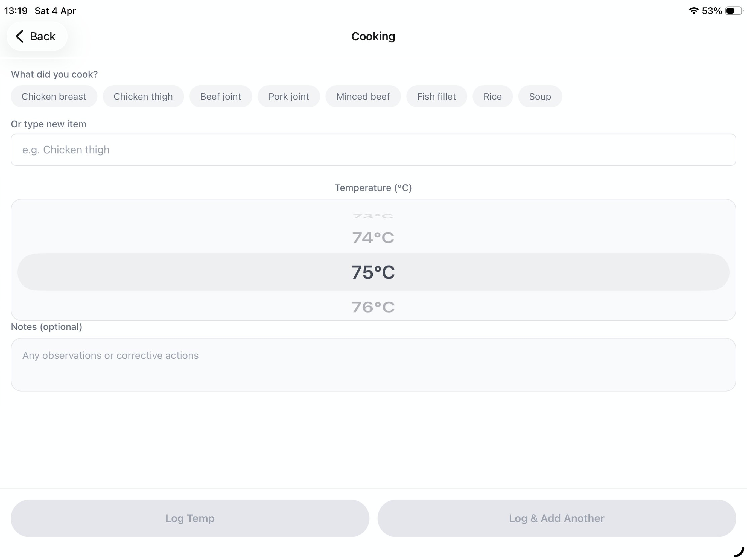
Task: Tap the 'Temperature (°C)' label
Action: coord(373,188)
